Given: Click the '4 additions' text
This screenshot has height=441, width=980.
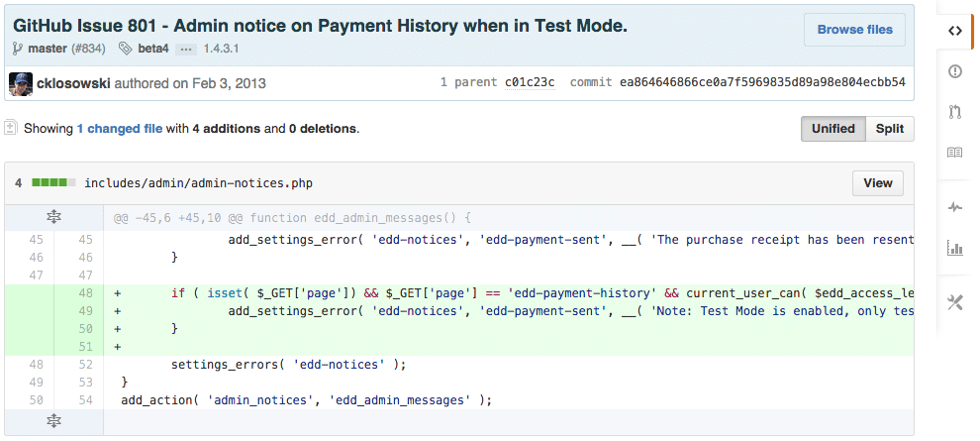Looking at the screenshot, I should (227, 129).
